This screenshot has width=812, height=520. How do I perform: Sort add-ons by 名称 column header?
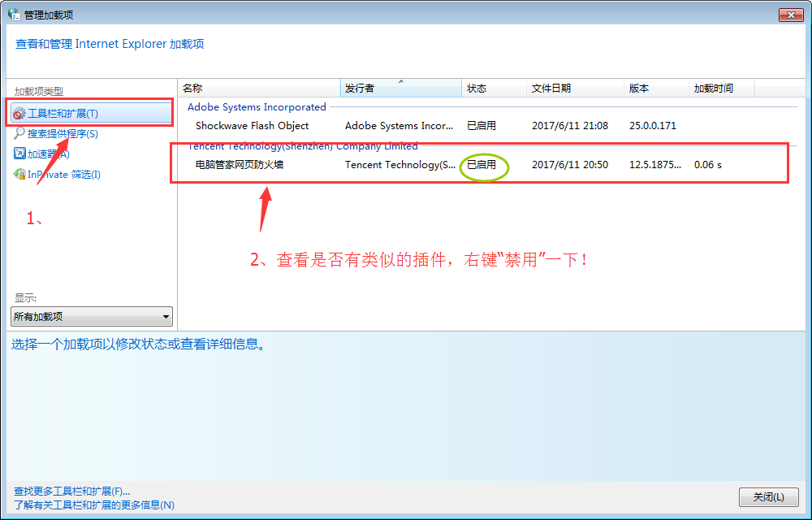[258, 89]
